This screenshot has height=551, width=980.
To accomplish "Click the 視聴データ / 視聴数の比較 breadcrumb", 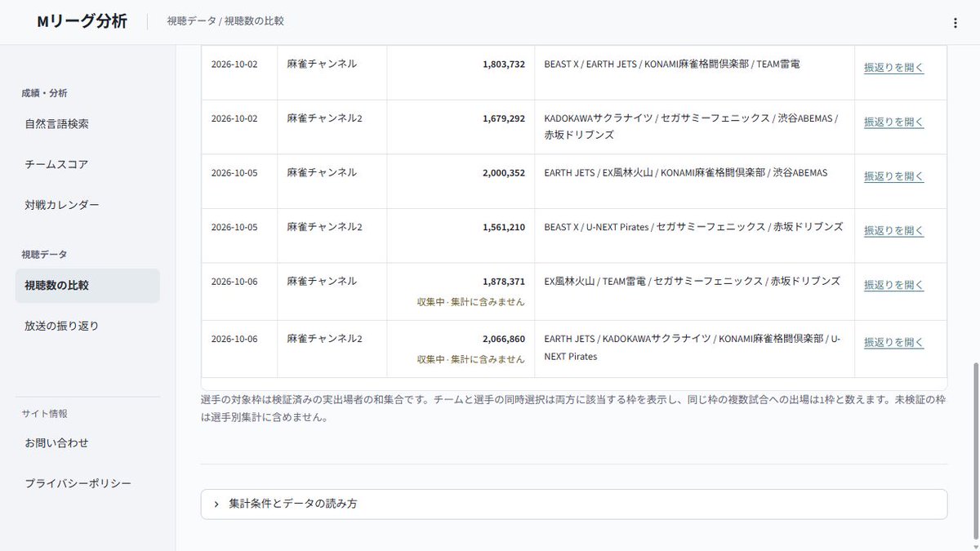I will click(225, 21).
